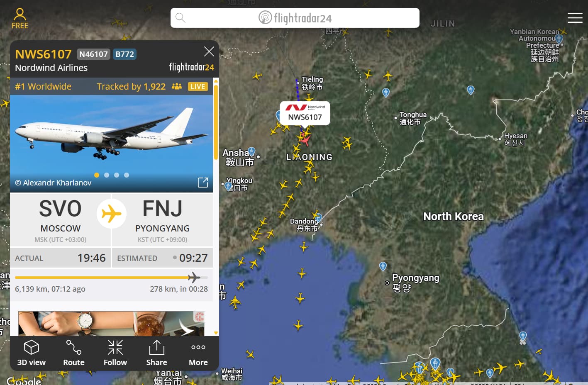Click the B772 aircraft type badge
The image size is (588, 385).
point(124,54)
